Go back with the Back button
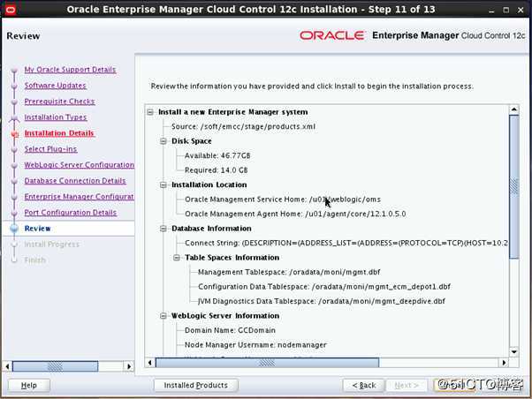532x399 pixels. pyautogui.click(x=364, y=386)
